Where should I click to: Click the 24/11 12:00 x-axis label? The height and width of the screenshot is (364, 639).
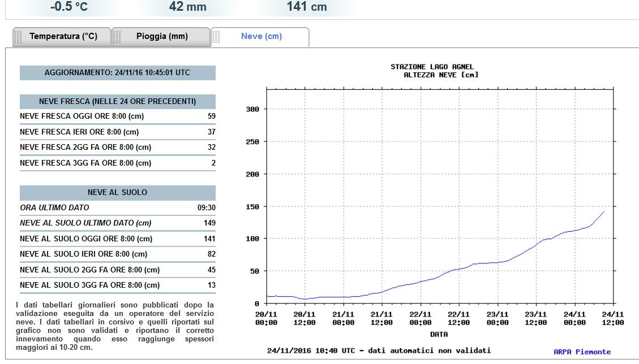613,318
